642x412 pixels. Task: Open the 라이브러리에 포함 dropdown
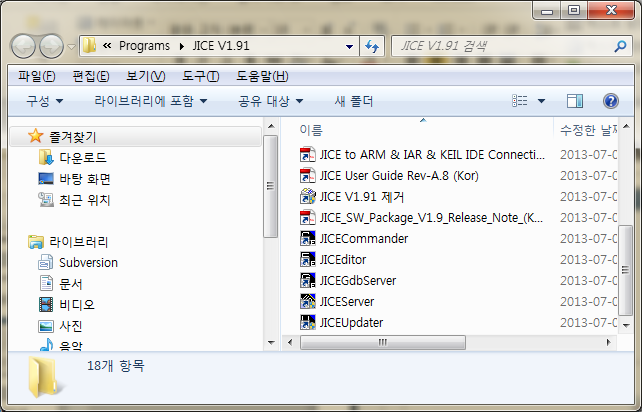151,101
